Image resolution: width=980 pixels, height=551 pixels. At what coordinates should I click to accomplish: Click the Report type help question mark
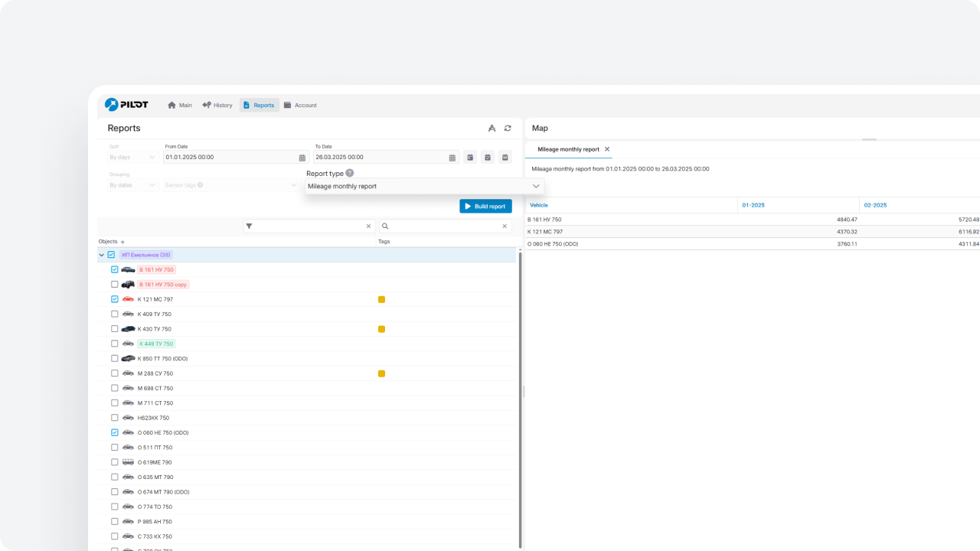pyautogui.click(x=350, y=174)
